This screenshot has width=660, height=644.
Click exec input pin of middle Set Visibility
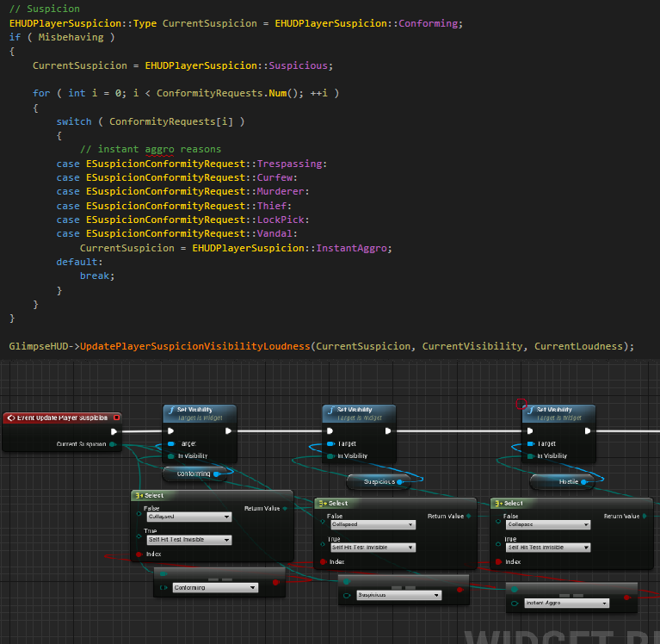[x=330, y=430]
